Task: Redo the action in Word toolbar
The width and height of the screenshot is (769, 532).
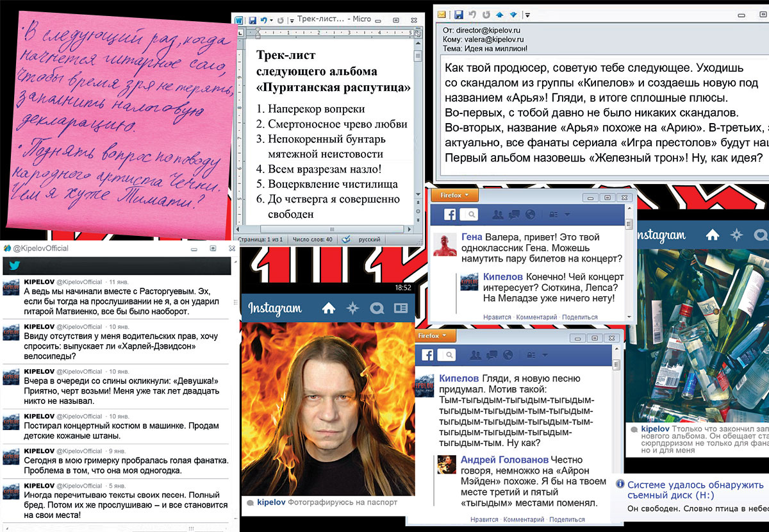Action: 281,21
